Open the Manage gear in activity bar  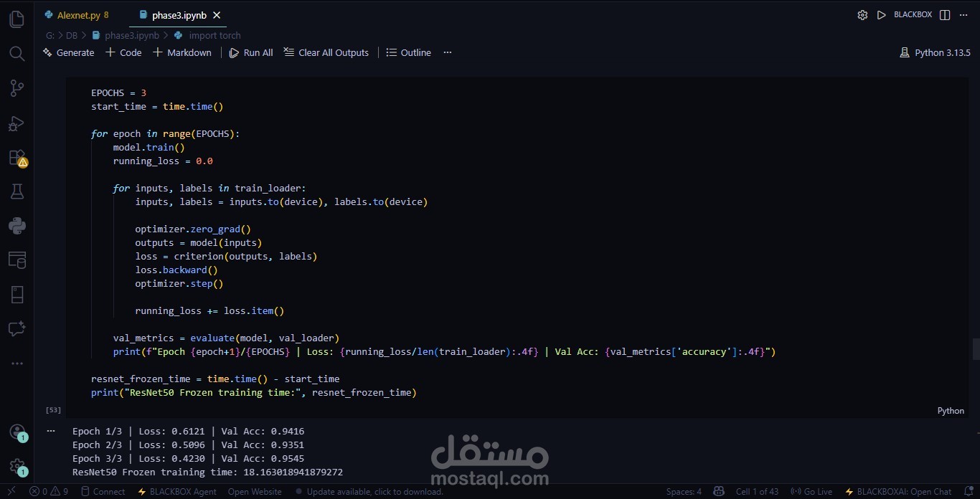[x=17, y=467]
